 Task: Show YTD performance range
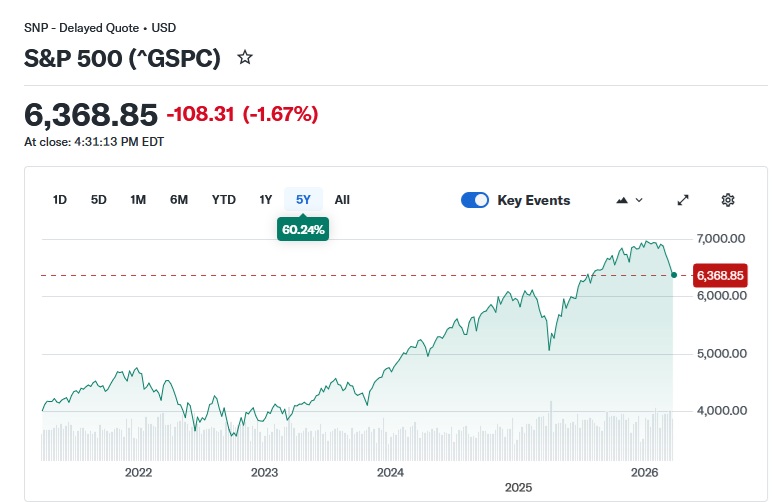pos(224,200)
